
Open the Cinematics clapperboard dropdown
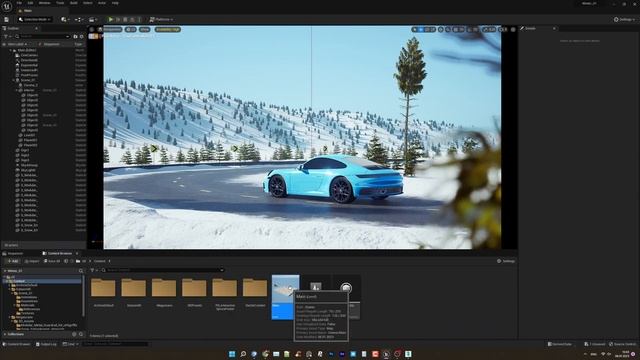pos(92,19)
